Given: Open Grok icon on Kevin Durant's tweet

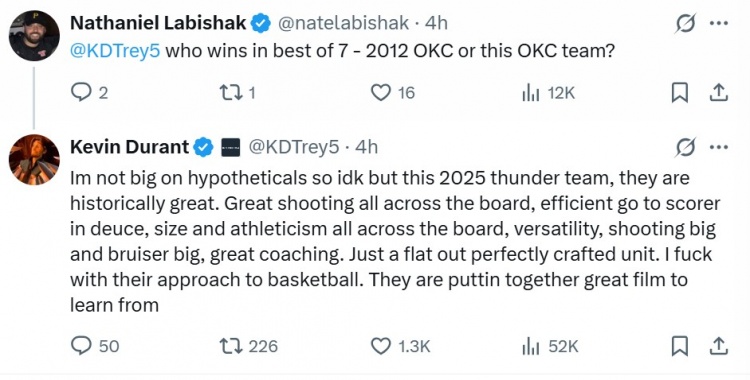Looking at the screenshot, I should 685,147.
